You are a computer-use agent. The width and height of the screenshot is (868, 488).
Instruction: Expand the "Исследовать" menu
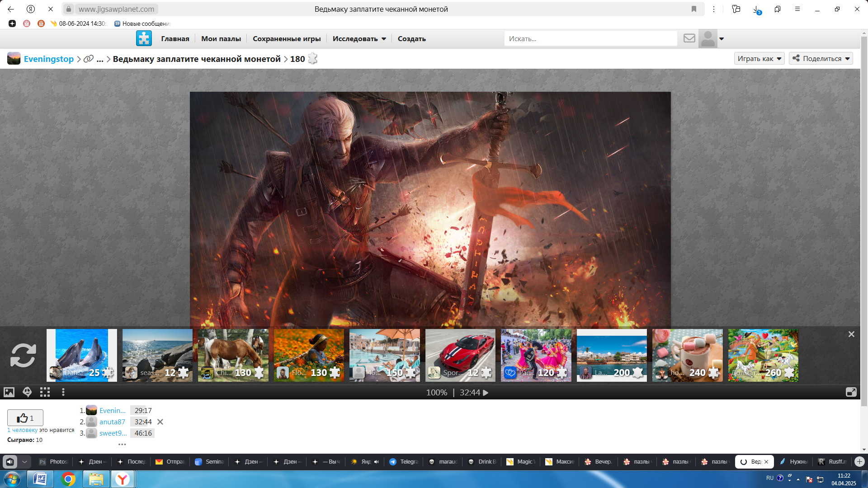coord(359,39)
